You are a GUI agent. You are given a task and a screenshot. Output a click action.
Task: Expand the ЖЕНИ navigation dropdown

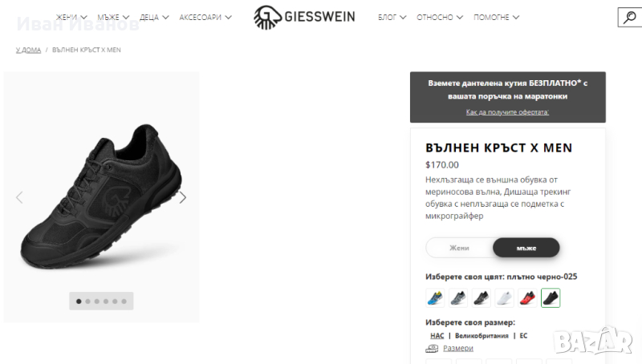(71, 17)
